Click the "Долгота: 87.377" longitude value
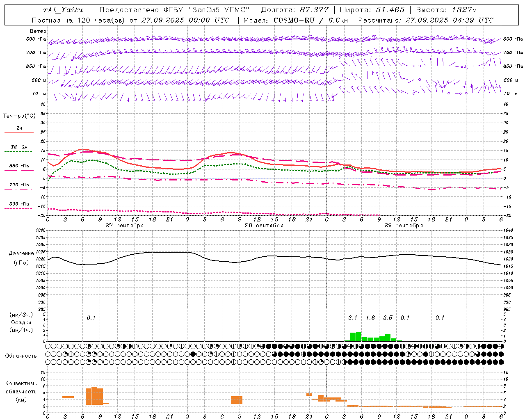 (x=295, y=10)
